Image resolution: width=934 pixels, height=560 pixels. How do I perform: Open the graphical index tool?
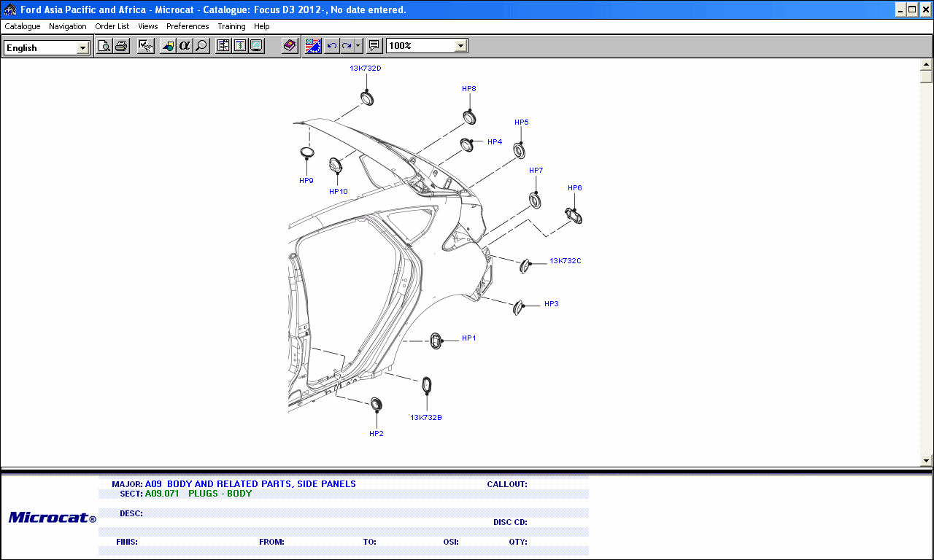[x=169, y=45]
